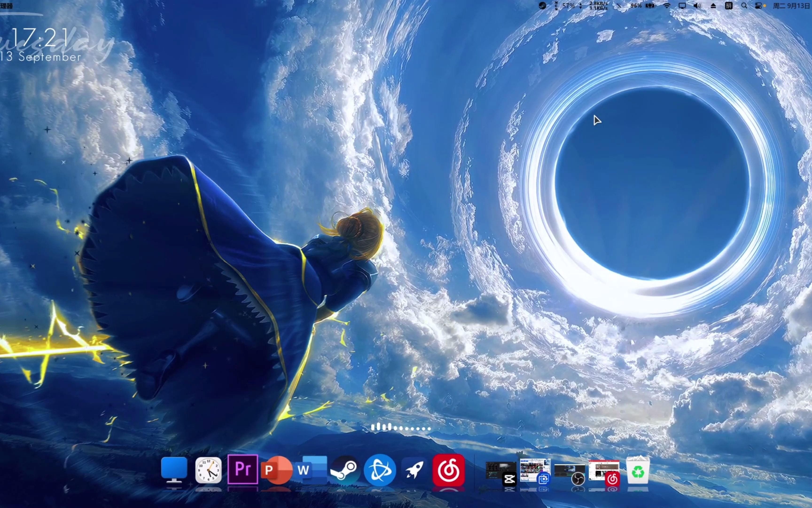Open the Clock app in the dock
The height and width of the screenshot is (508, 812).
tap(208, 470)
